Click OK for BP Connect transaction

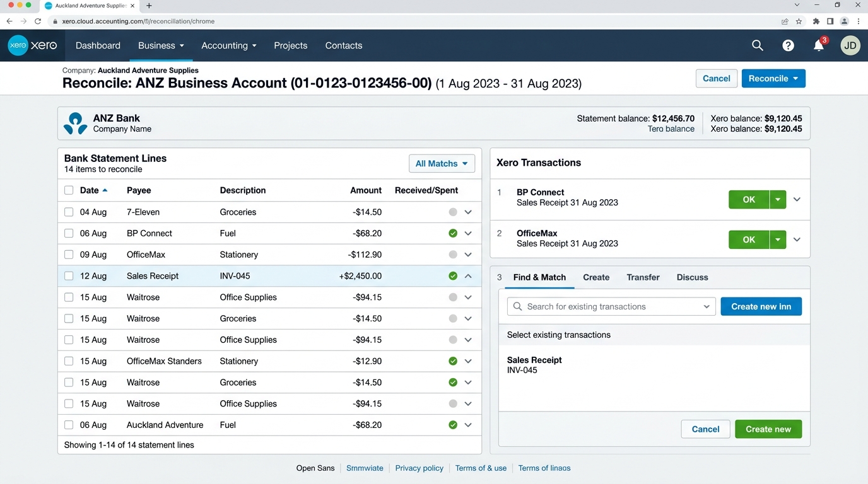click(749, 199)
